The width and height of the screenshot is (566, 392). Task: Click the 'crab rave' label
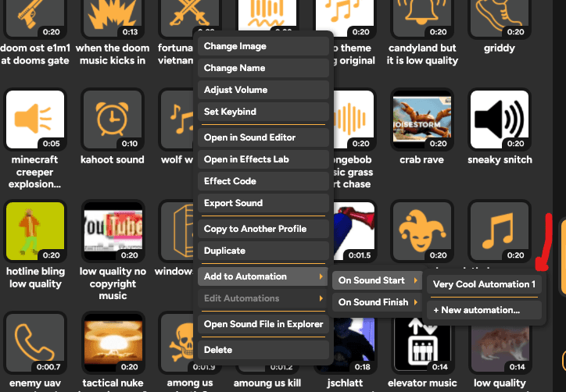coord(421,159)
